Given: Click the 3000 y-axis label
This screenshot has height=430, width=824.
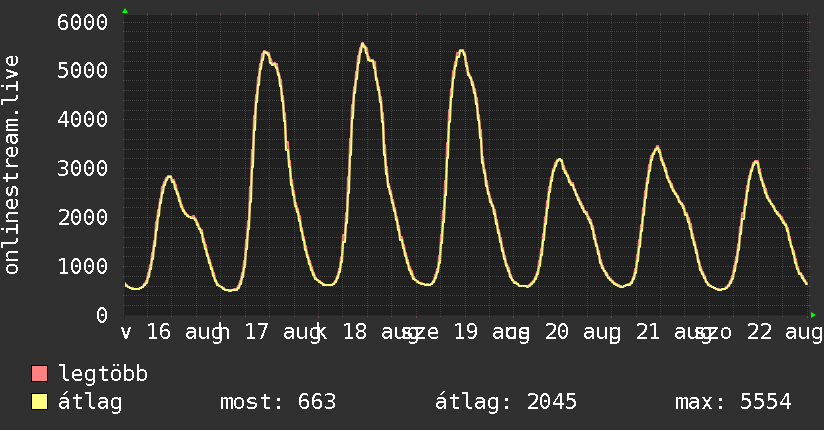Looking at the screenshot, I should point(83,169).
